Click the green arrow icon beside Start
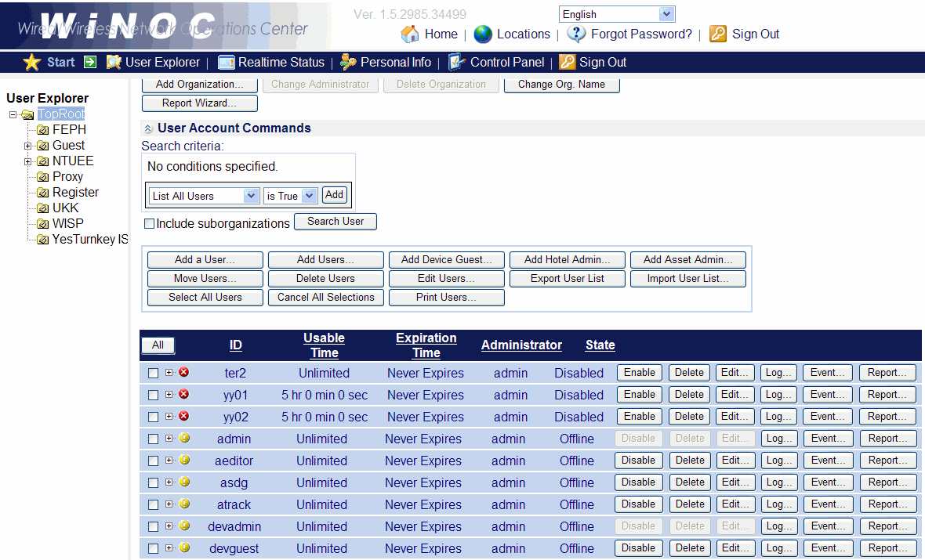The image size is (925, 560). 89,62
